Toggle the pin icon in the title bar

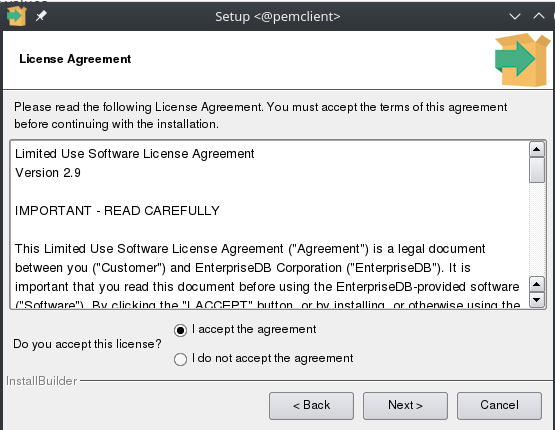point(41,16)
